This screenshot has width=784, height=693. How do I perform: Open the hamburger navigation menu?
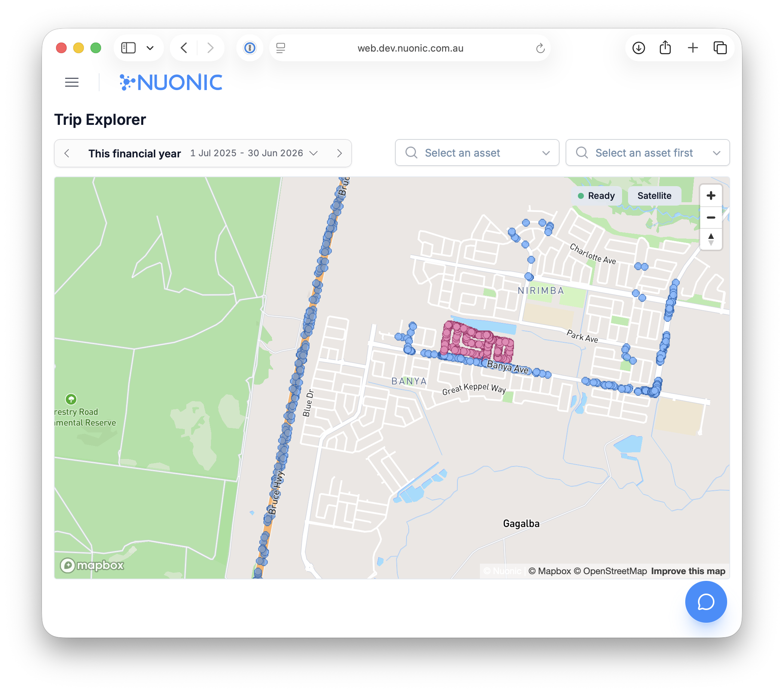(x=72, y=82)
